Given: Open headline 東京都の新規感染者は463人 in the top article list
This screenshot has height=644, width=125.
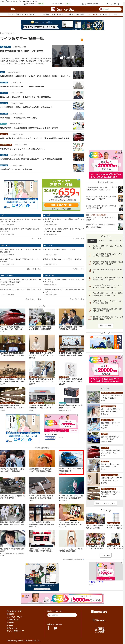Looking at the screenshot, I should tap(22, 87).
